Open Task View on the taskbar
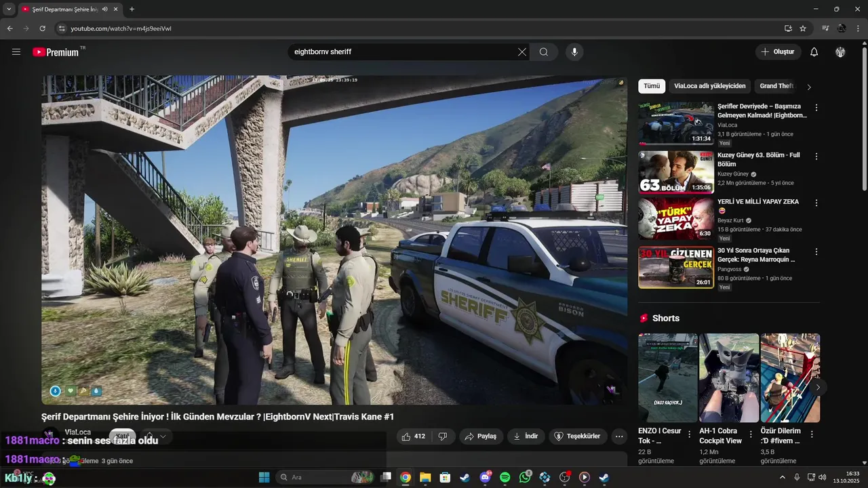 click(x=386, y=477)
